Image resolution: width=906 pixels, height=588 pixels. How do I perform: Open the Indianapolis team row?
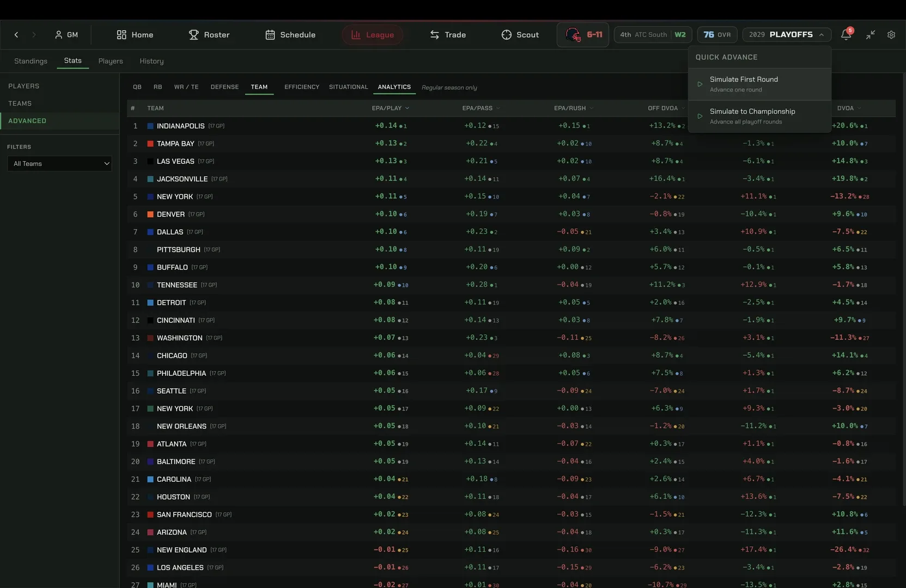click(x=511, y=126)
